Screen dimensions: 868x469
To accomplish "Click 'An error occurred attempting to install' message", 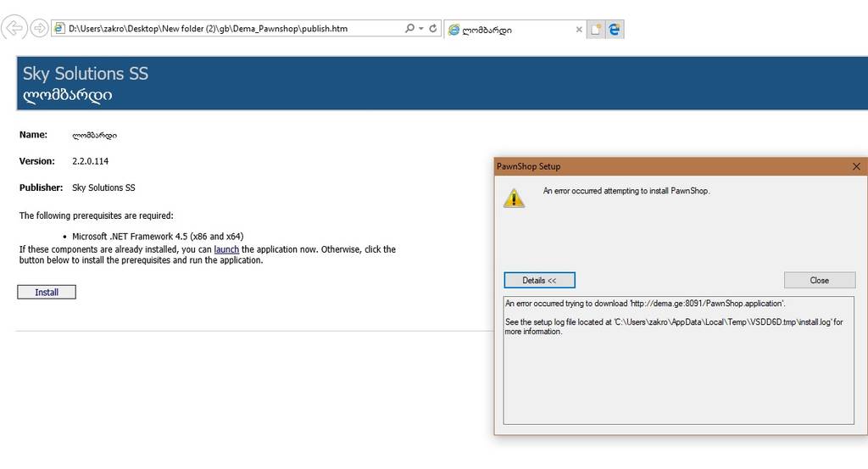I will pos(626,191).
